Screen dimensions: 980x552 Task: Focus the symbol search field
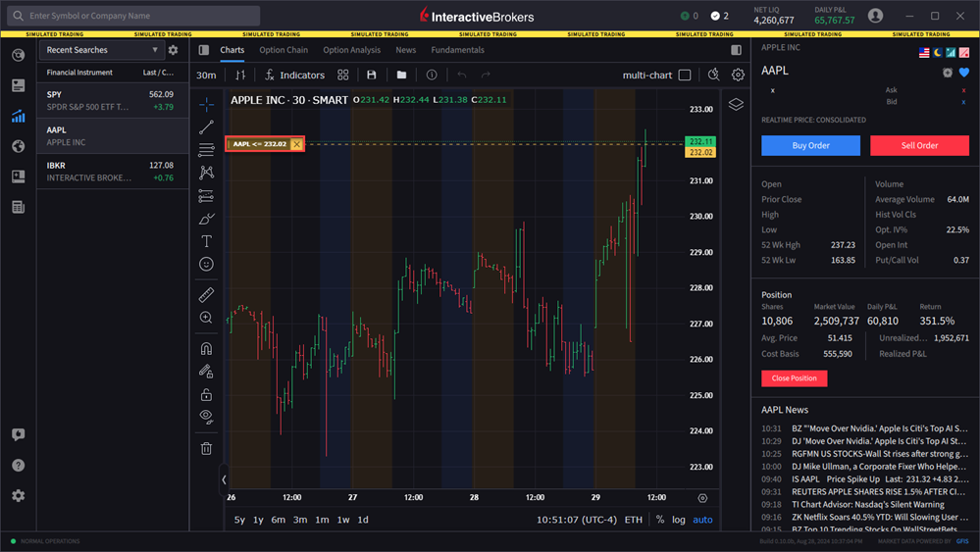pos(133,16)
